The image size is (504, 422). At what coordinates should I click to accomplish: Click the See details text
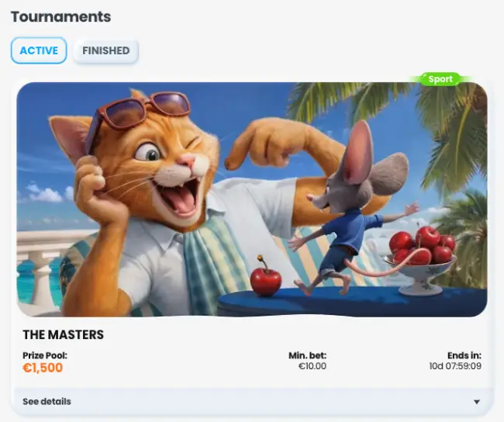pyautogui.click(x=47, y=401)
